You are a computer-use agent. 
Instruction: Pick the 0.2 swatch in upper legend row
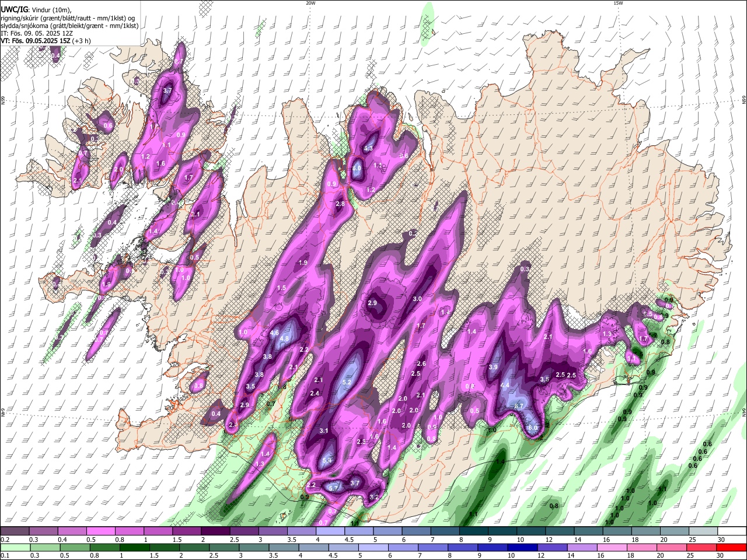coord(15,531)
